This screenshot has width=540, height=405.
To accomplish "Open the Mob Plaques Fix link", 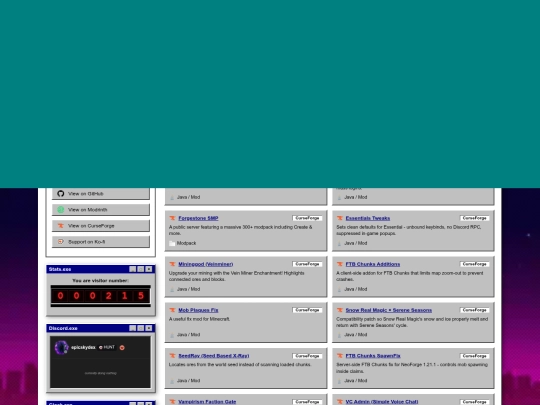I will [198, 310].
